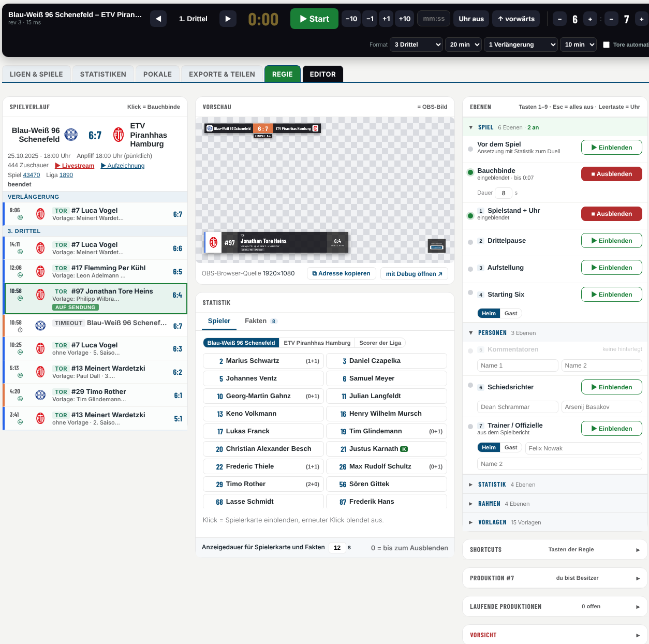Click the mm:ss time input field
Screen dimensions: 649x644
click(x=434, y=19)
